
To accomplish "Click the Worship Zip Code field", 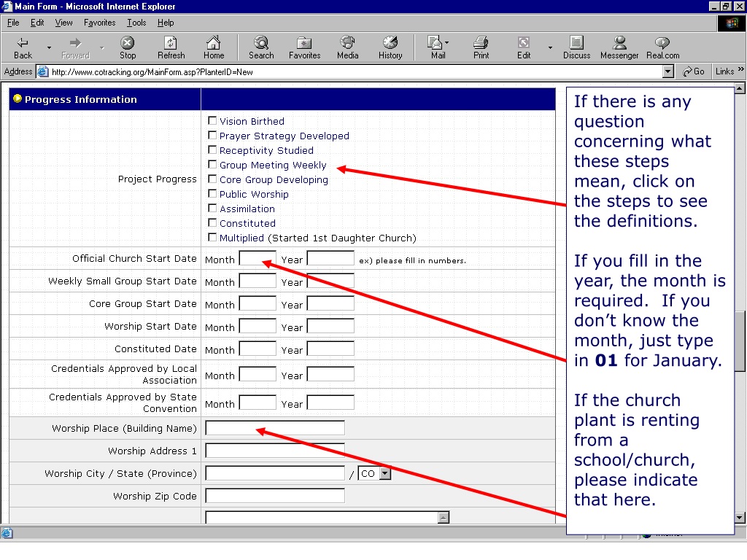I will point(275,495).
